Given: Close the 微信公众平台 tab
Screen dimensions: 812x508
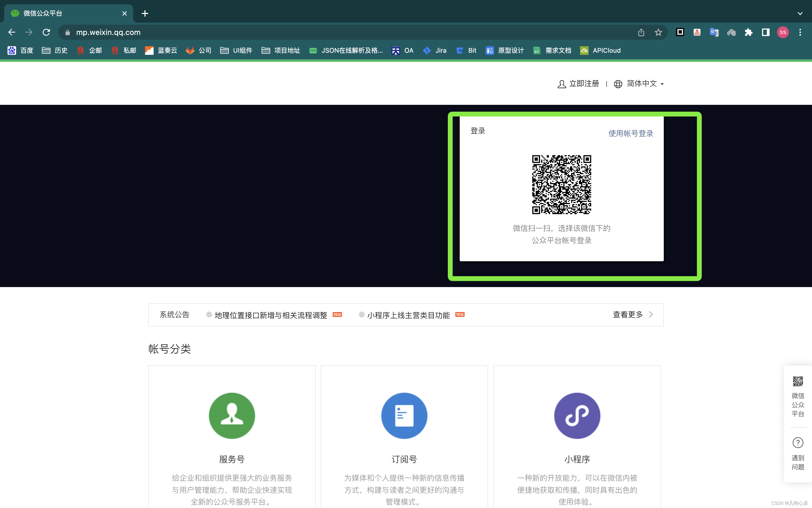Looking at the screenshot, I should (125, 13).
